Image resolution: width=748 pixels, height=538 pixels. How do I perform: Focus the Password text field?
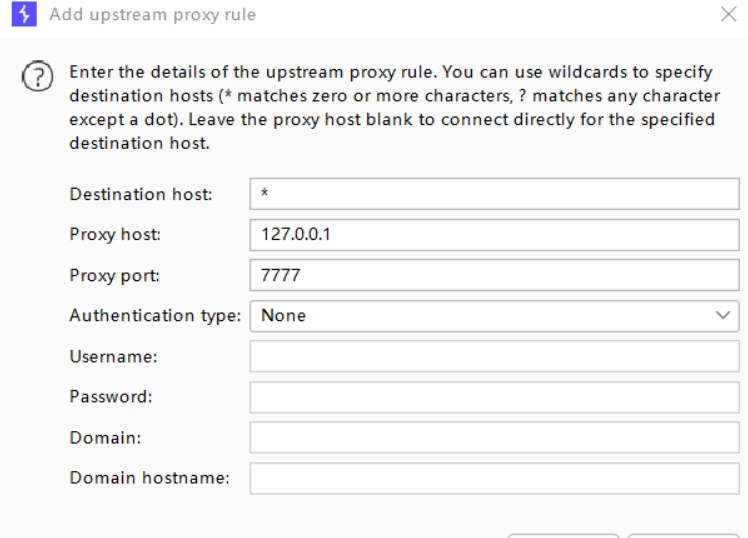(x=494, y=397)
